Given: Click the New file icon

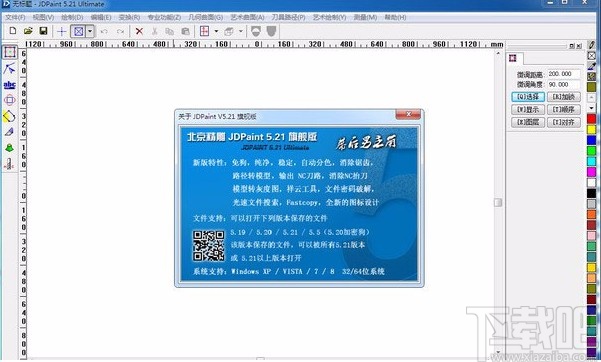Looking at the screenshot, I should tap(13, 31).
